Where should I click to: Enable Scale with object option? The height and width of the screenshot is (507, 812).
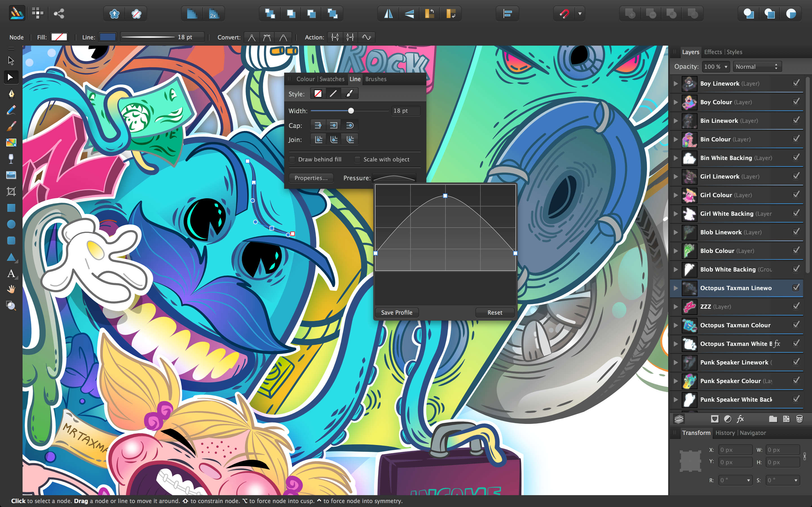[x=357, y=159]
